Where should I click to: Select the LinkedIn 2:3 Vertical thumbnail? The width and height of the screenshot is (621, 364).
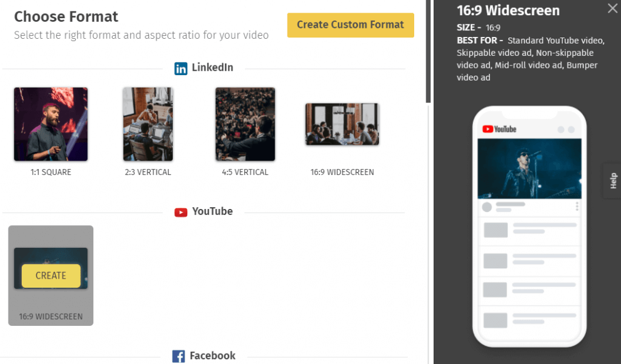pos(148,124)
